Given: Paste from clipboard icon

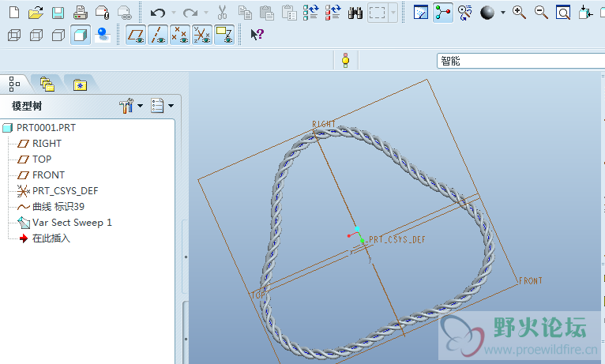Looking at the screenshot, I should pos(267,13).
